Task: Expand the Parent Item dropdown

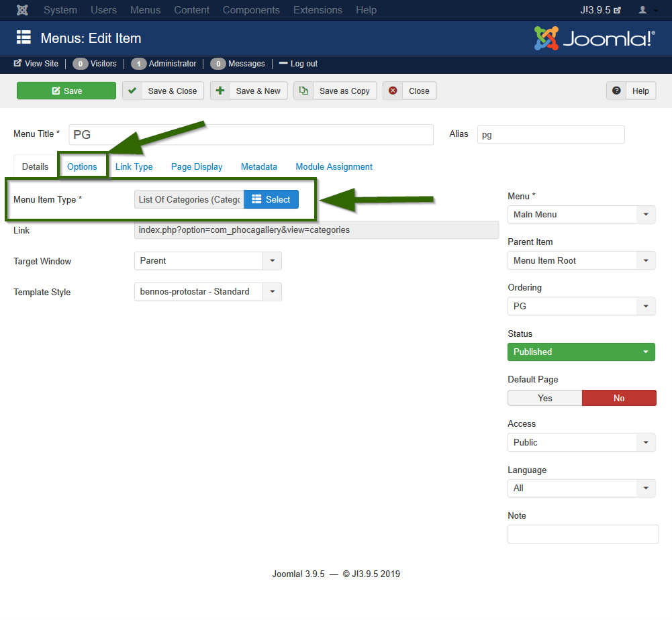Action: point(581,260)
